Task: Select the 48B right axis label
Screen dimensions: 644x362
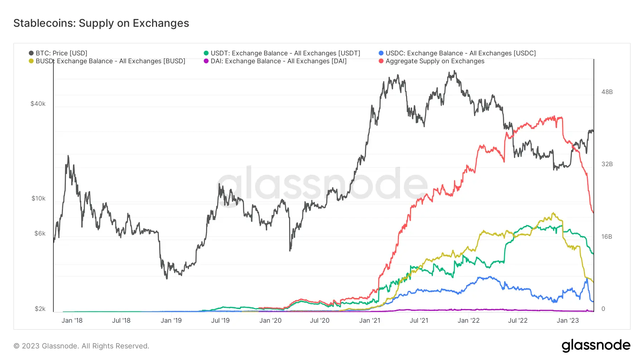Action: (607, 92)
